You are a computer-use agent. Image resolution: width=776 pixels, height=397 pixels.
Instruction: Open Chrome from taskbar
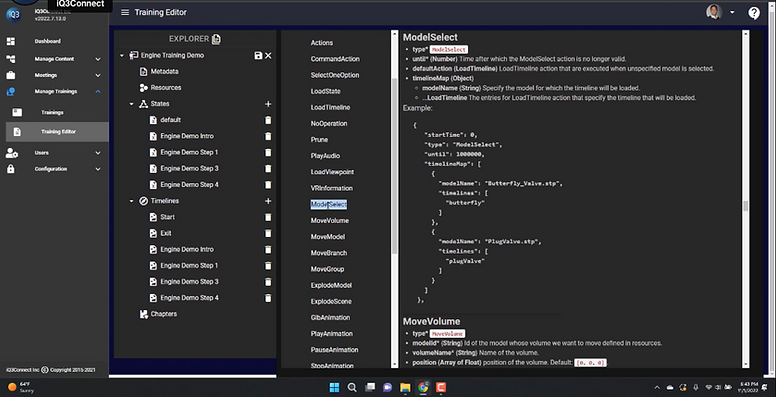(423, 388)
